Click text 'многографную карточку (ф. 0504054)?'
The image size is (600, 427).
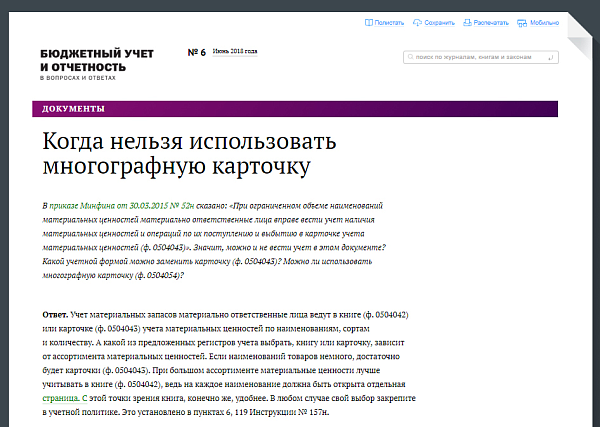[x=113, y=275]
